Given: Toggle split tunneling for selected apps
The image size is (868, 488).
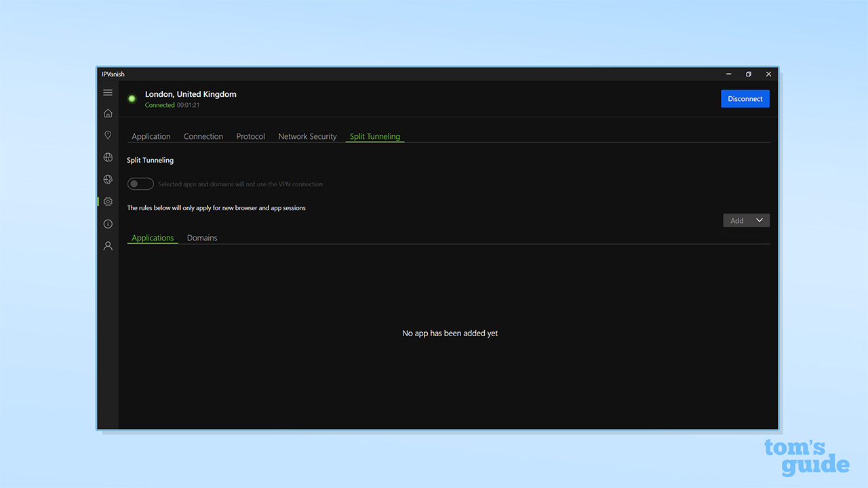Looking at the screenshot, I should tap(140, 183).
